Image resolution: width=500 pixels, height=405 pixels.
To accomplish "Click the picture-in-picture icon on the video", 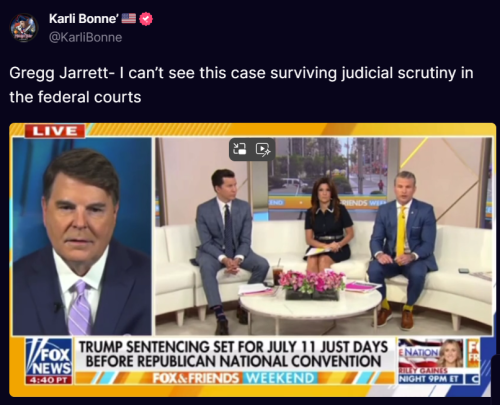I will (x=240, y=149).
